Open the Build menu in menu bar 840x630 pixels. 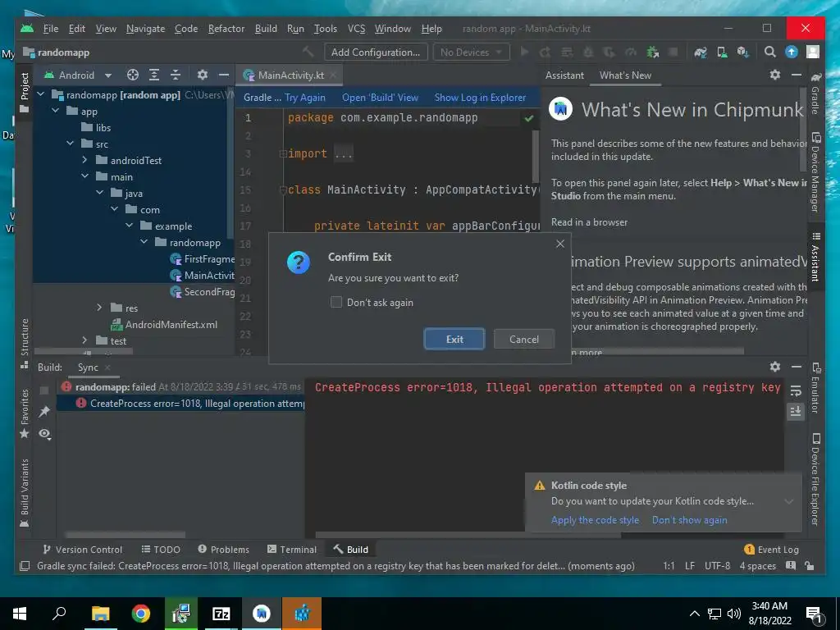coord(266,29)
